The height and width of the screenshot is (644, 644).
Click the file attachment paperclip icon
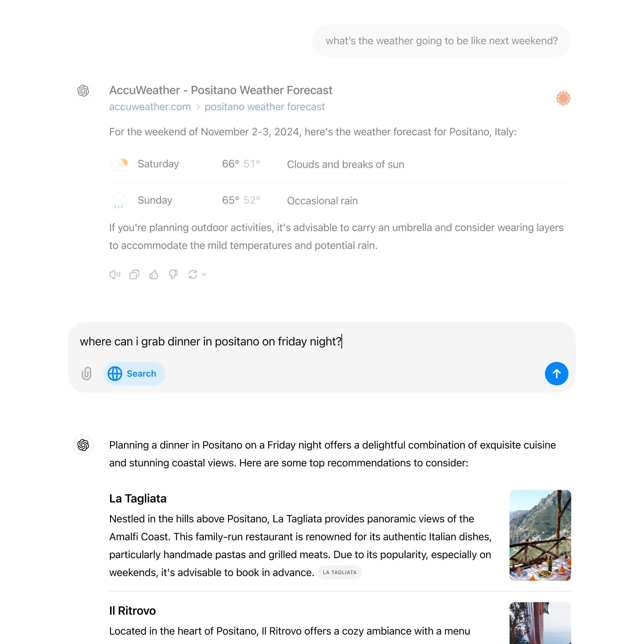coord(87,373)
